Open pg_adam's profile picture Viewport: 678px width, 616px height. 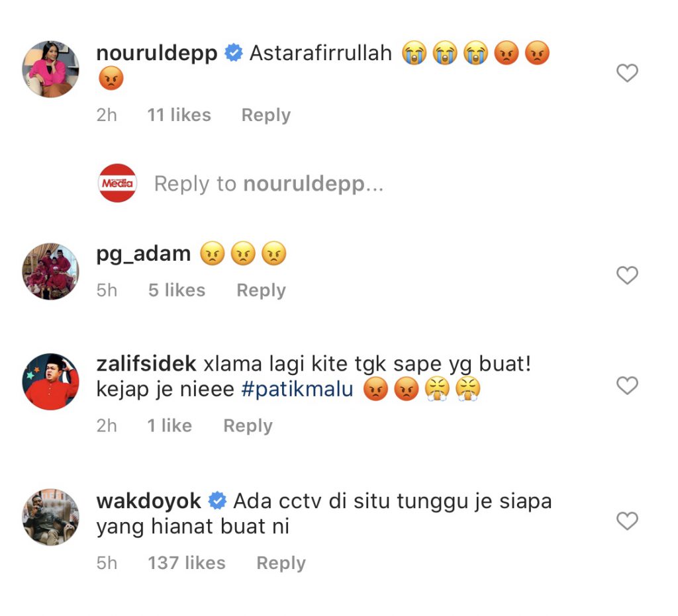tap(50, 271)
